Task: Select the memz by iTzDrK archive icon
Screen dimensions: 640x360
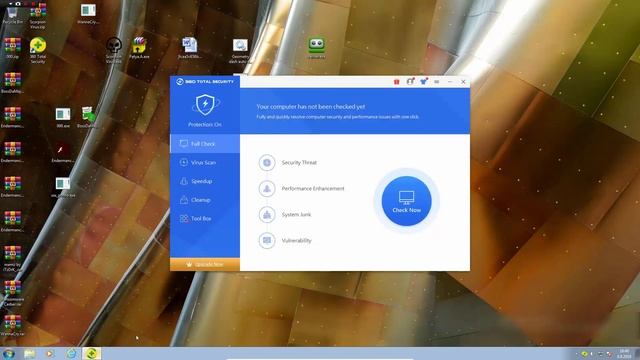Action: (13, 258)
